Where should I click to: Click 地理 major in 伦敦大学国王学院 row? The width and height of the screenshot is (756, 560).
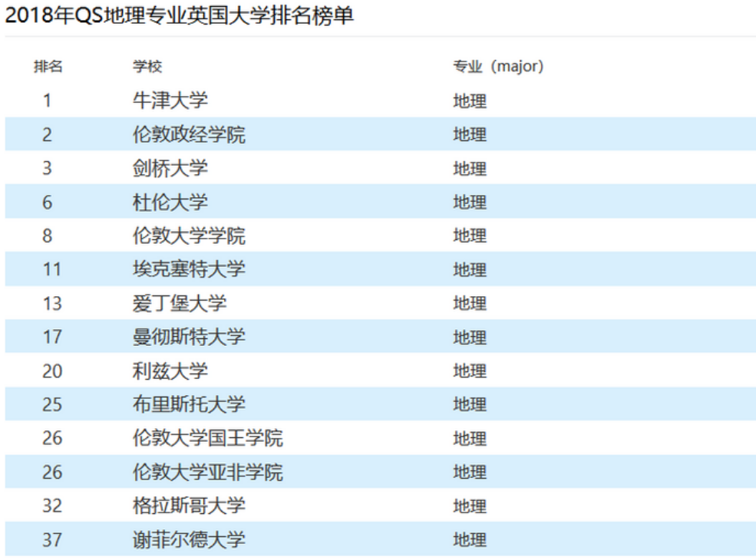(x=470, y=439)
